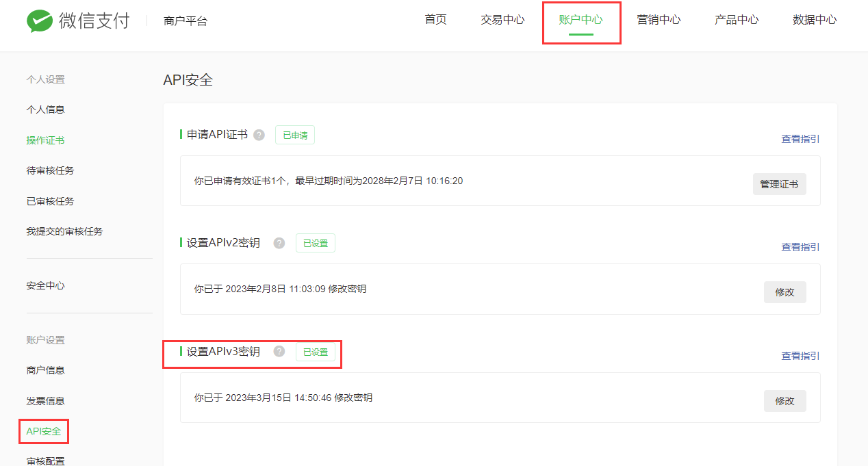
Task: Open 查看指引 link for API certificate
Action: (x=800, y=139)
